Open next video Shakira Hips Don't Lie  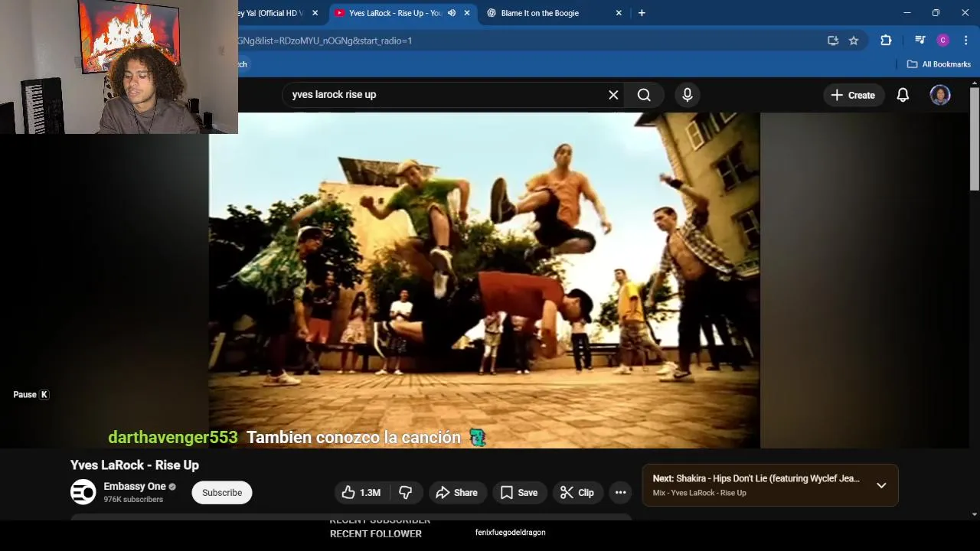pyautogui.click(x=756, y=478)
